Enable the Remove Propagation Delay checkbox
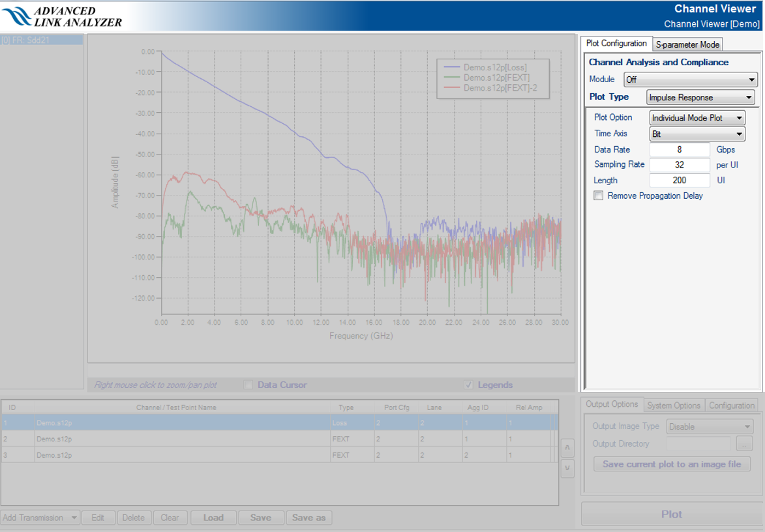The image size is (765, 532). [x=599, y=196]
